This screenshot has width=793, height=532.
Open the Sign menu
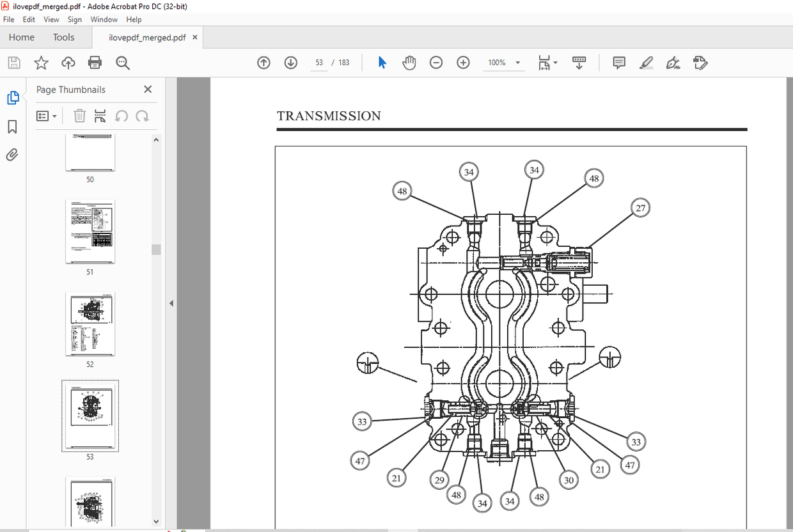[74, 19]
